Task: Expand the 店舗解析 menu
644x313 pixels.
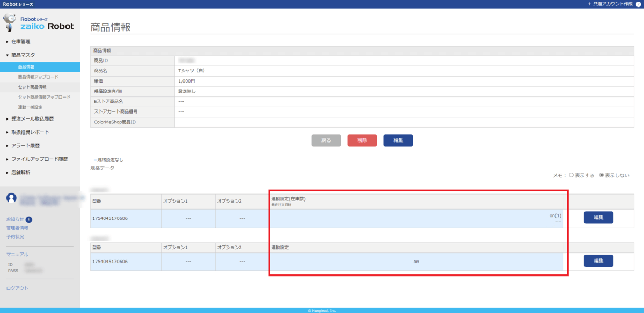Action: (21, 173)
